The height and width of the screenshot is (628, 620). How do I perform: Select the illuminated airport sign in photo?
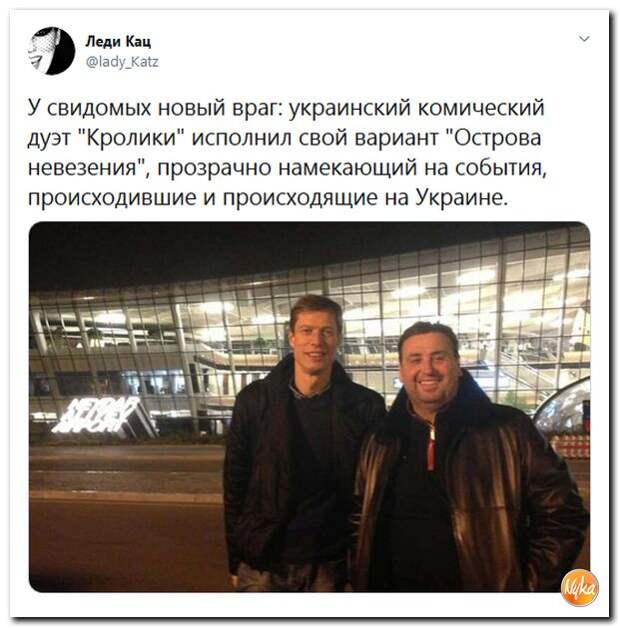tap(99, 417)
